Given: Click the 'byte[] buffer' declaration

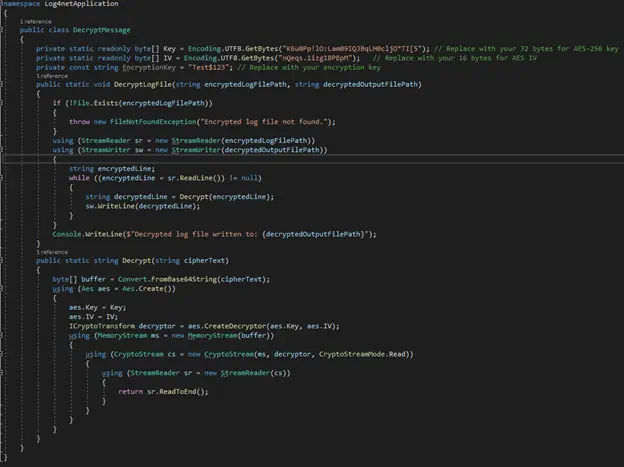Looking at the screenshot, I should point(79,279).
